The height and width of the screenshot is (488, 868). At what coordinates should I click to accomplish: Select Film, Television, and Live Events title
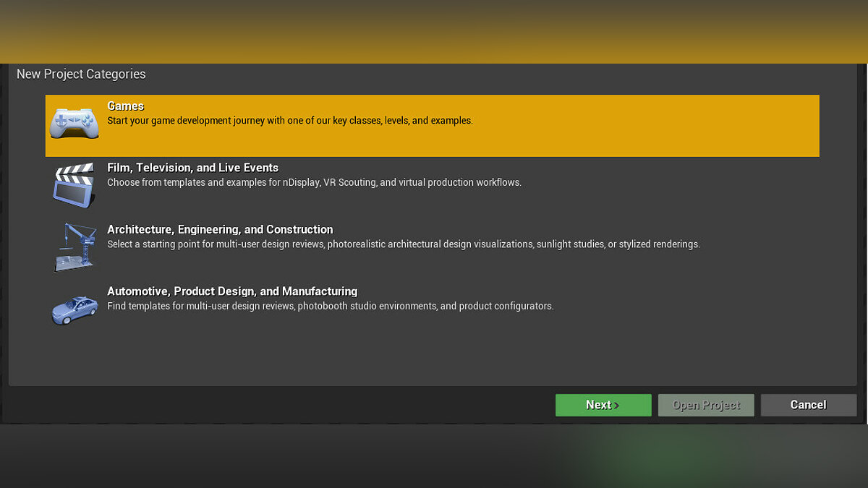[192, 168]
